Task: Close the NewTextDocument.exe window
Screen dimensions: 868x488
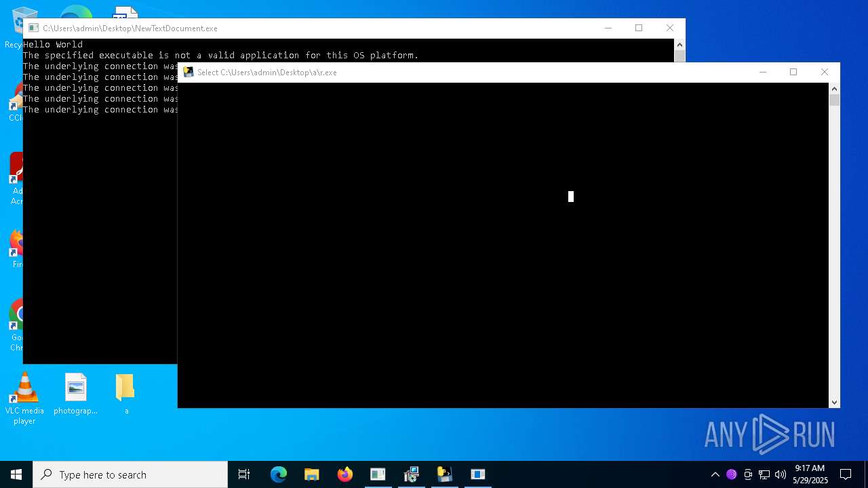Action: pyautogui.click(x=670, y=28)
